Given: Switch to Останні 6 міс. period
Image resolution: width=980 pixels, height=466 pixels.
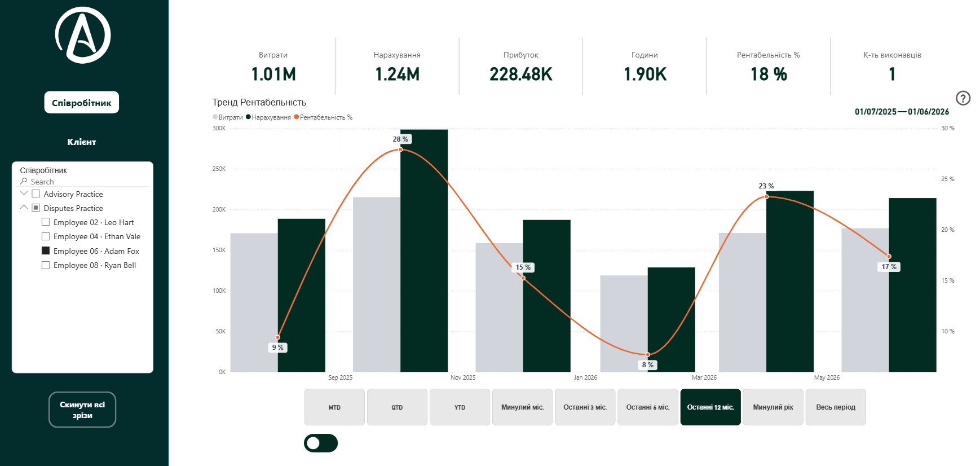Looking at the screenshot, I should tap(648, 407).
